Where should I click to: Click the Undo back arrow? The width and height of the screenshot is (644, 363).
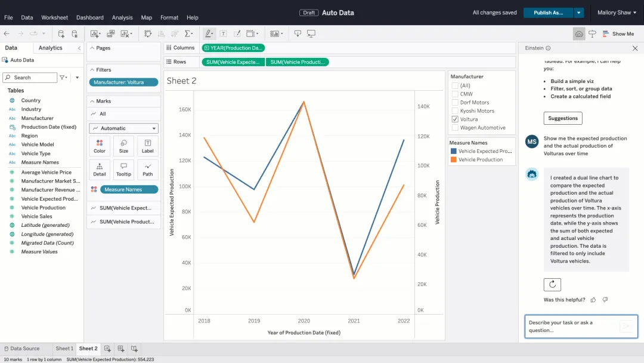(x=7, y=33)
